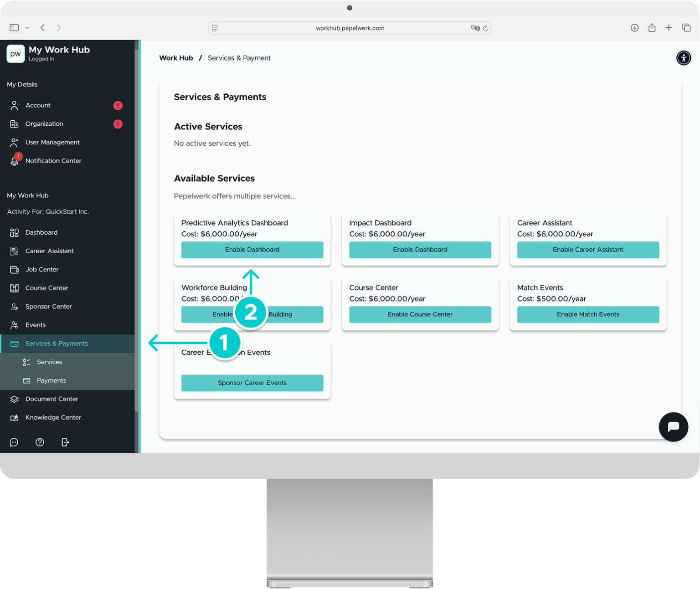The width and height of the screenshot is (700, 589).
Task: Open the Sponsor Center
Action: click(48, 306)
